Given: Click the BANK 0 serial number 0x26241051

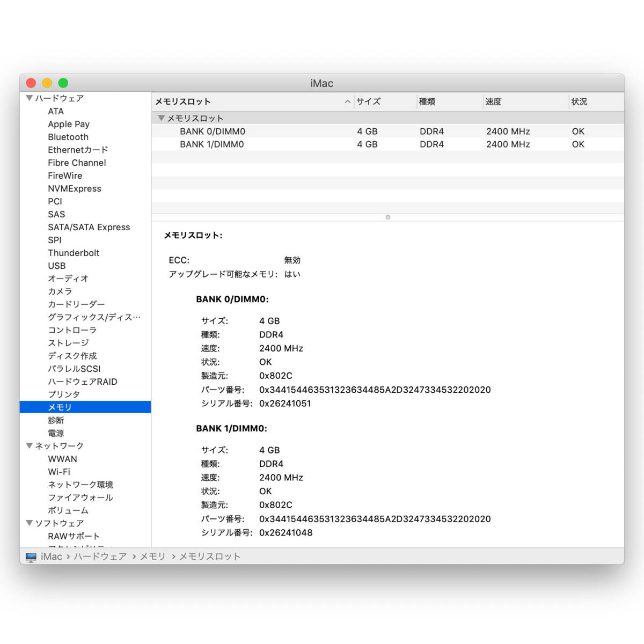Looking at the screenshot, I should 285,404.
